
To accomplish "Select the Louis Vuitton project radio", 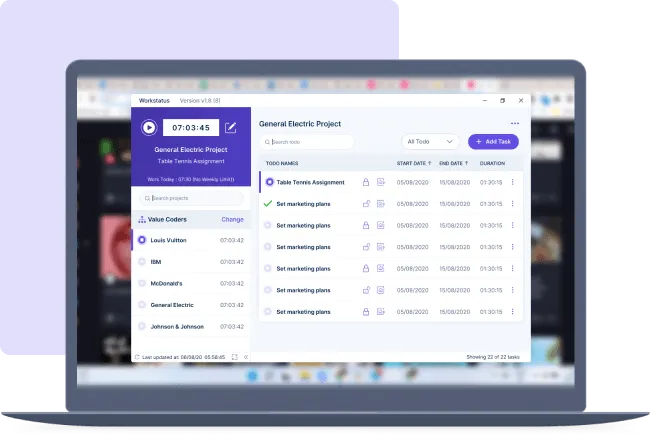I will point(142,240).
